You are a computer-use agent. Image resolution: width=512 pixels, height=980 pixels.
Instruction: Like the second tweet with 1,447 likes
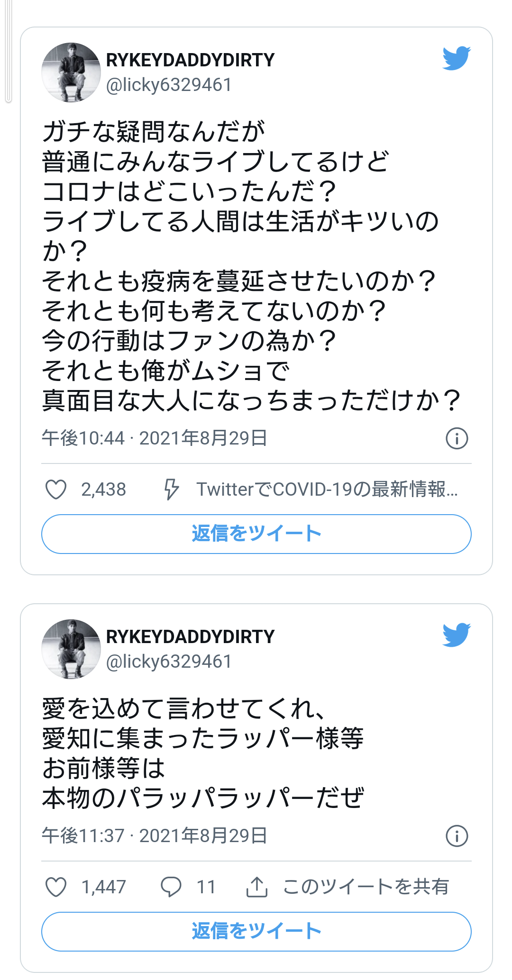[x=56, y=887]
